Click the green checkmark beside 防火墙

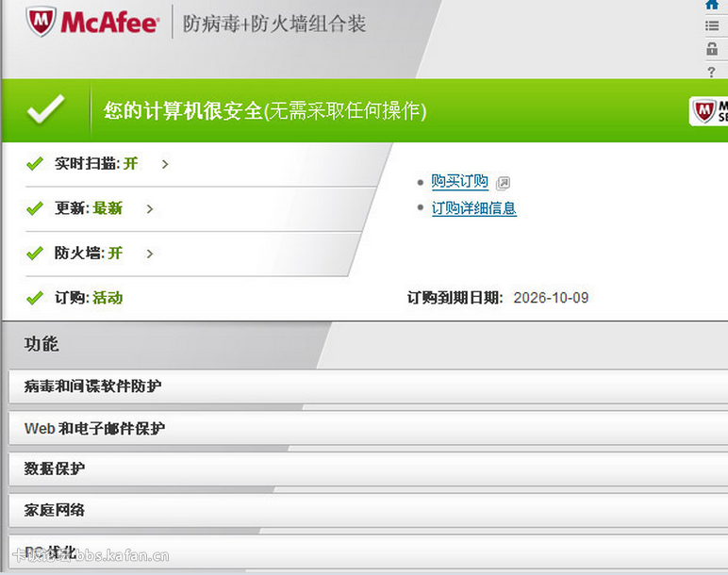[x=35, y=254]
